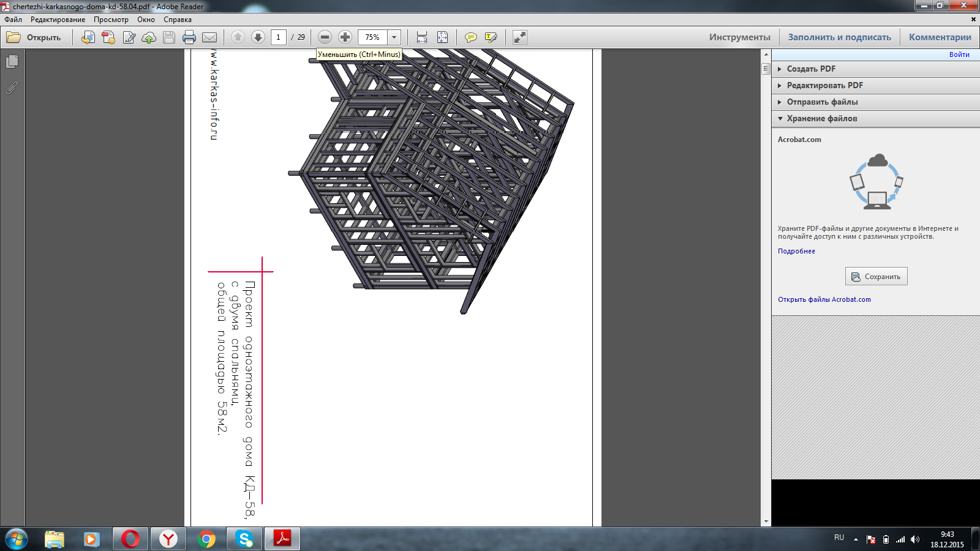Open the page thumbnails panel
This screenshot has width=980, height=551.
coord(12,62)
